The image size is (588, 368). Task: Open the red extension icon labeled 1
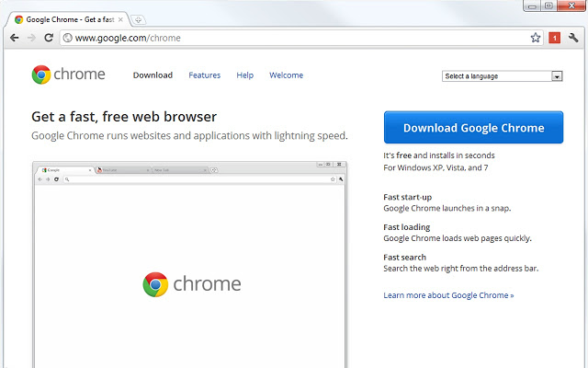[x=554, y=38]
